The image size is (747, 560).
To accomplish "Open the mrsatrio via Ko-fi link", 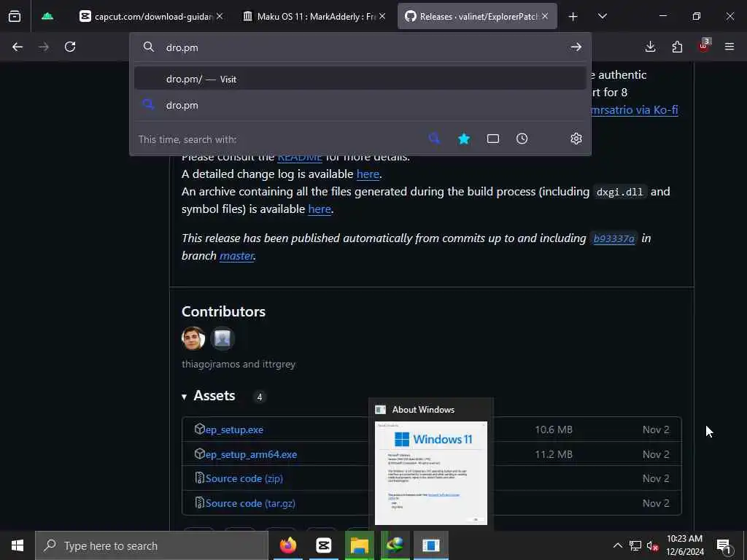I will click(634, 109).
